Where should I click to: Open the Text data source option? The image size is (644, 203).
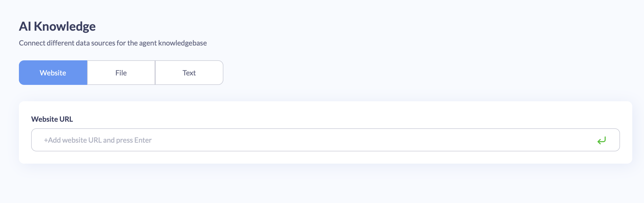[189, 73]
